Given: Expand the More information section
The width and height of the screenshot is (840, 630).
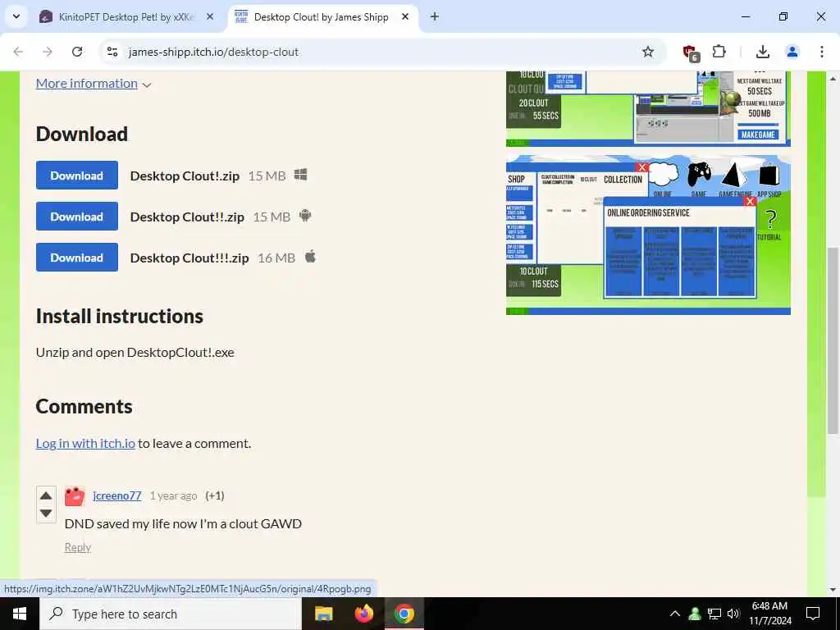Looking at the screenshot, I should (x=94, y=84).
